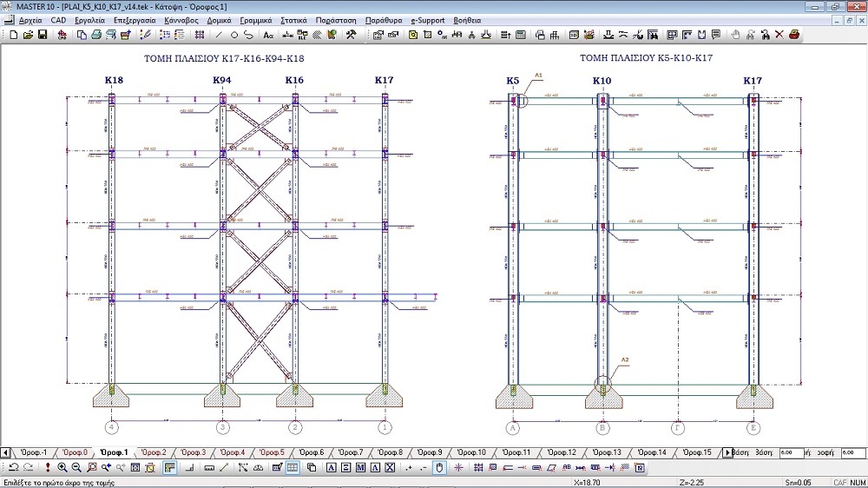
Task: Click the Sn=0.05 value in the status bar
Action: point(798,483)
